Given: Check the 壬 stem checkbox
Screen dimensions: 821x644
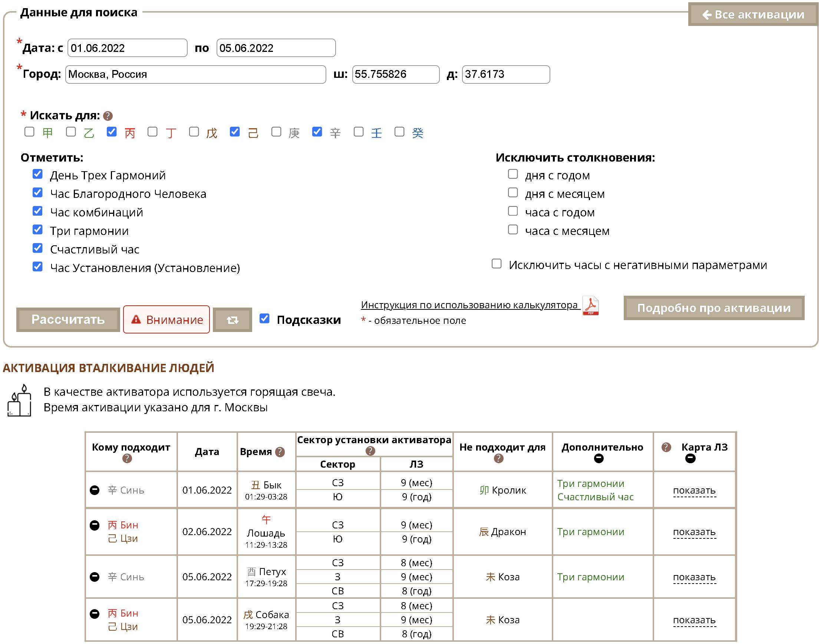Looking at the screenshot, I should click(x=359, y=132).
